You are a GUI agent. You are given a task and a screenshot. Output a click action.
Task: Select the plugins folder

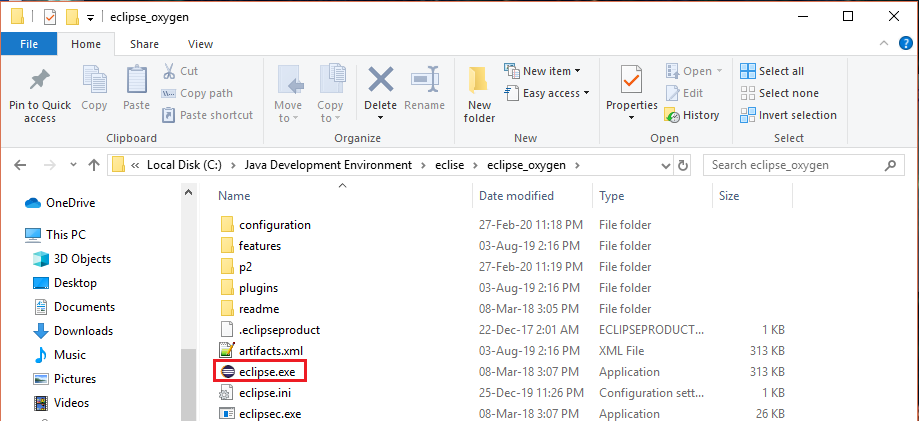[250, 288]
